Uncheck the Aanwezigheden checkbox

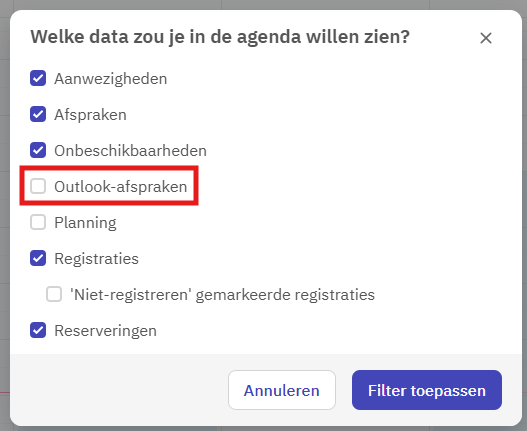[38, 78]
